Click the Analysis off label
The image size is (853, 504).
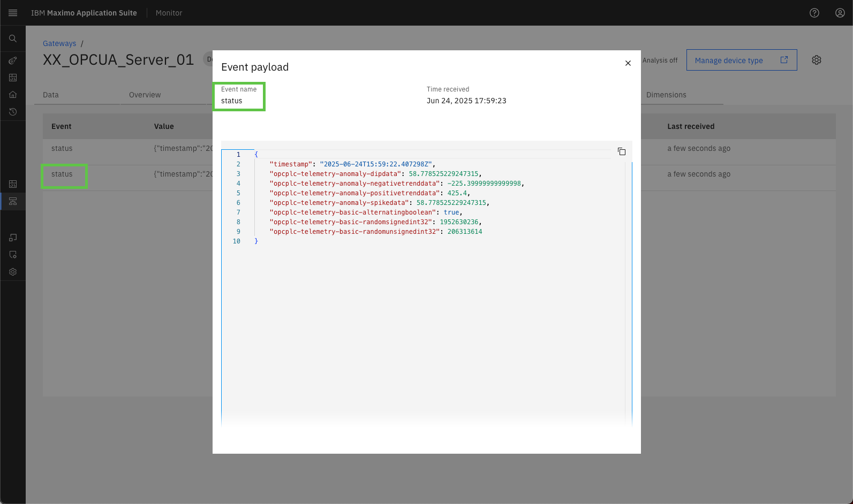[x=660, y=60]
